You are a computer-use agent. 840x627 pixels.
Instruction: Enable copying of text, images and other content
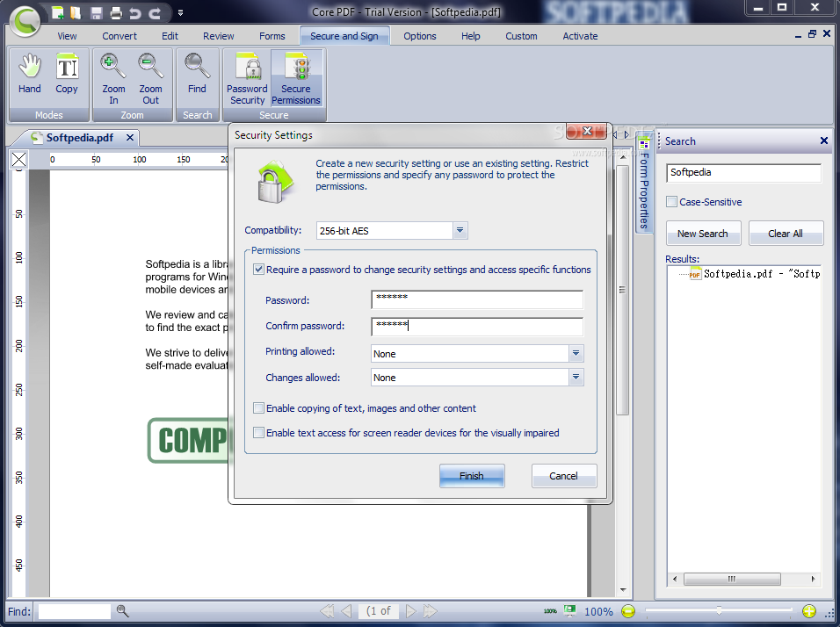[258, 408]
